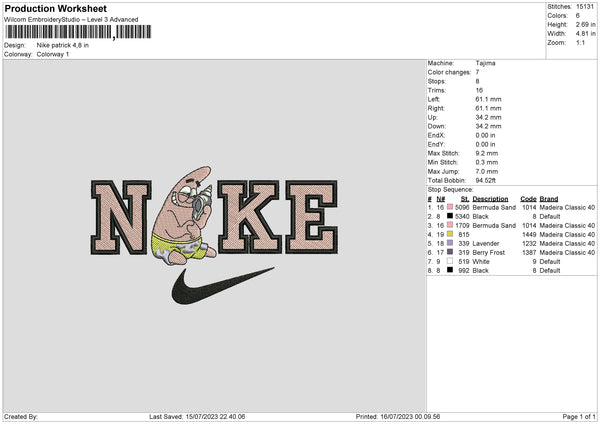
Task: Select 'Lavender' in the Description column
Action: pos(486,243)
